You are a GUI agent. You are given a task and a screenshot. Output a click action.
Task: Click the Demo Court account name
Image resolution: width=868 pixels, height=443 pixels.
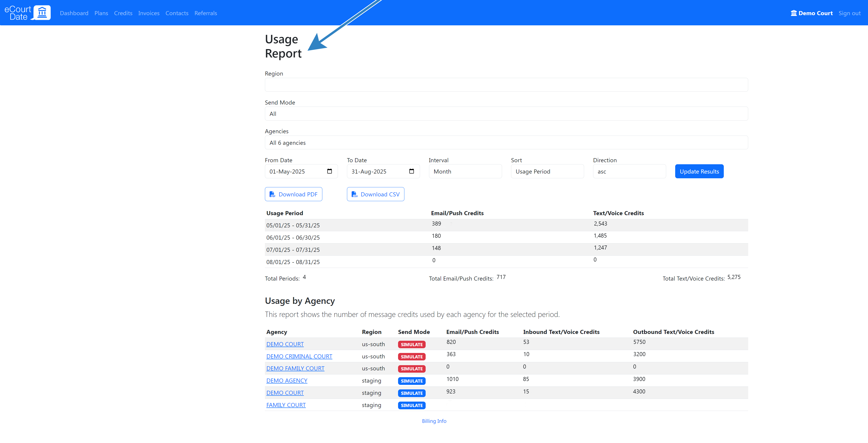tap(815, 13)
